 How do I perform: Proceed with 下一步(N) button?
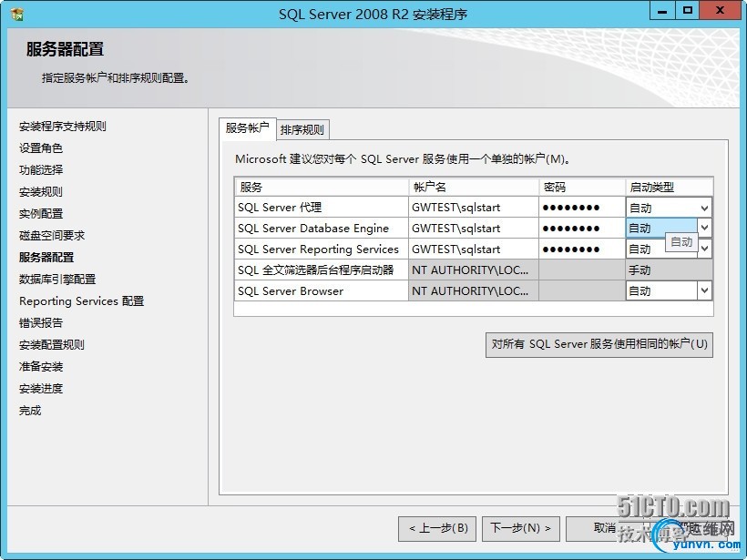521,528
